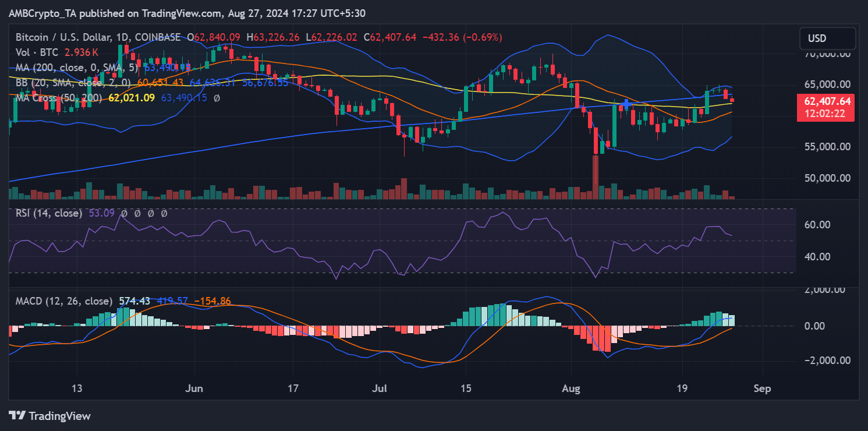Screen dimensions: 868x431
Task: Click the MACD histogram value 574.43
Action: 134,301
